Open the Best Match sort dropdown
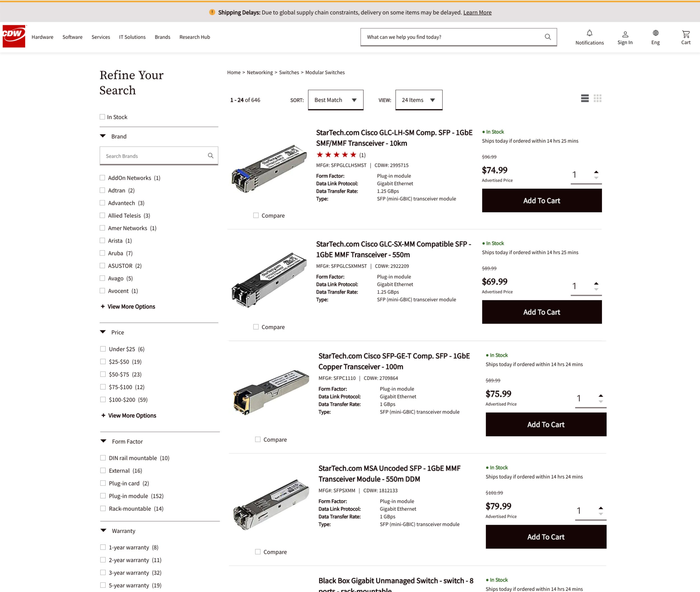This screenshot has width=700, height=592. coord(335,100)
